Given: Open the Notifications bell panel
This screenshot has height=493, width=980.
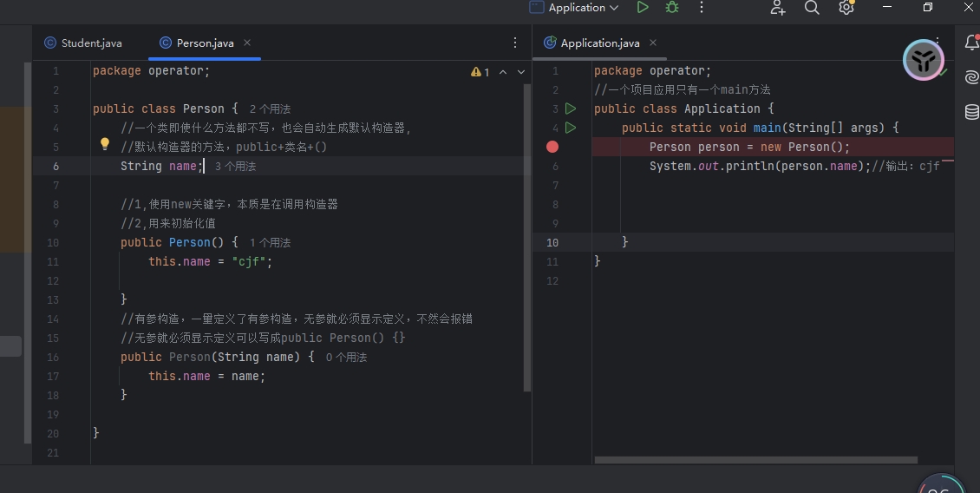Looking at the screenshot, I should click(971, 43).
